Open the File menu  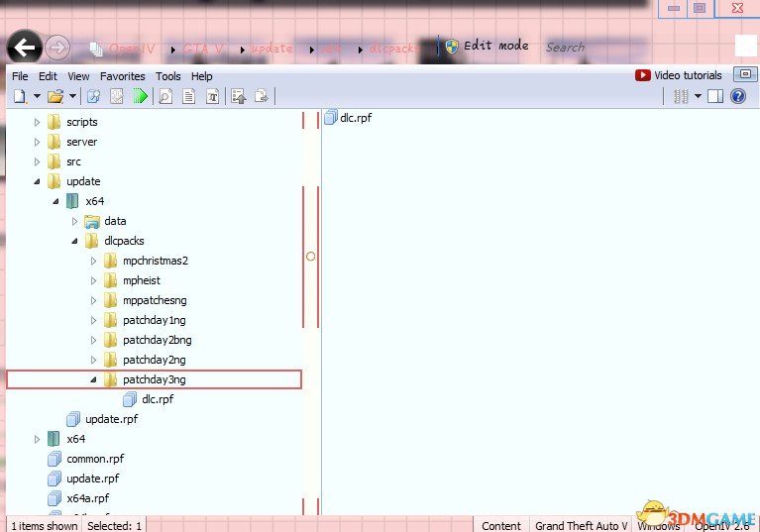pos(20,76)
